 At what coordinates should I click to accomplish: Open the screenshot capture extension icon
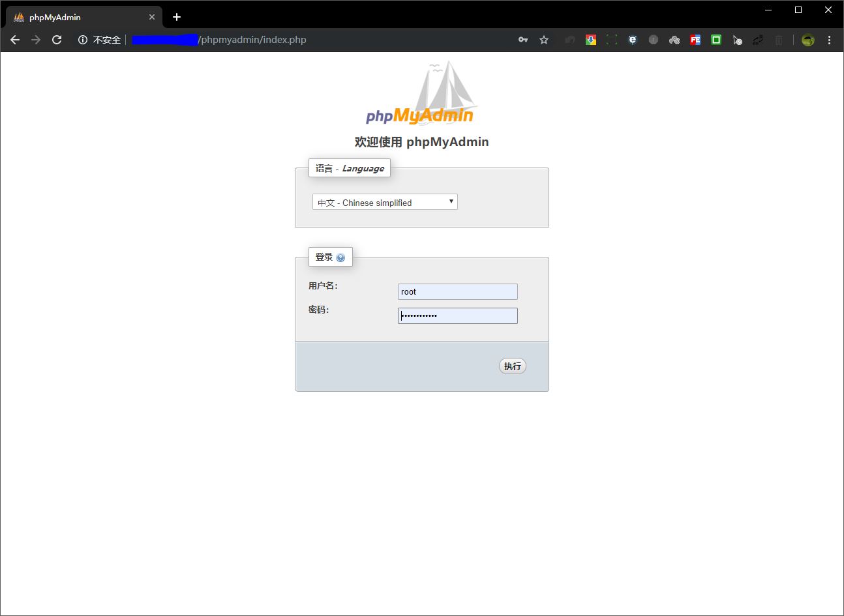pos(612,40)
